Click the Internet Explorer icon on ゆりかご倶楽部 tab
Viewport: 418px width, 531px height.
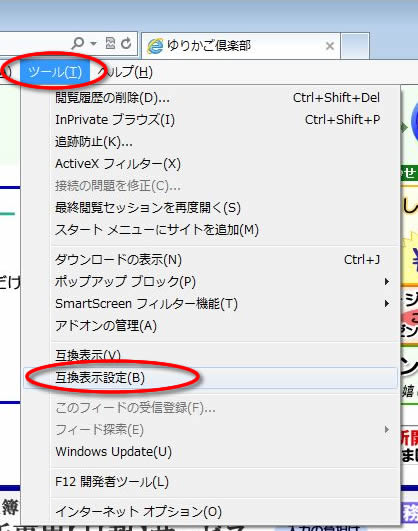pos(155,46)
